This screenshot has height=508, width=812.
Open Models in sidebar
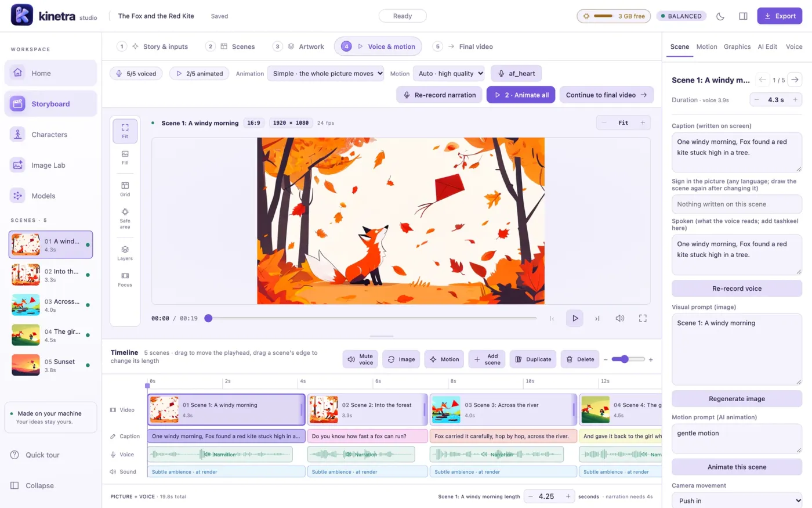pyautogui.click(x=50, y=196)
